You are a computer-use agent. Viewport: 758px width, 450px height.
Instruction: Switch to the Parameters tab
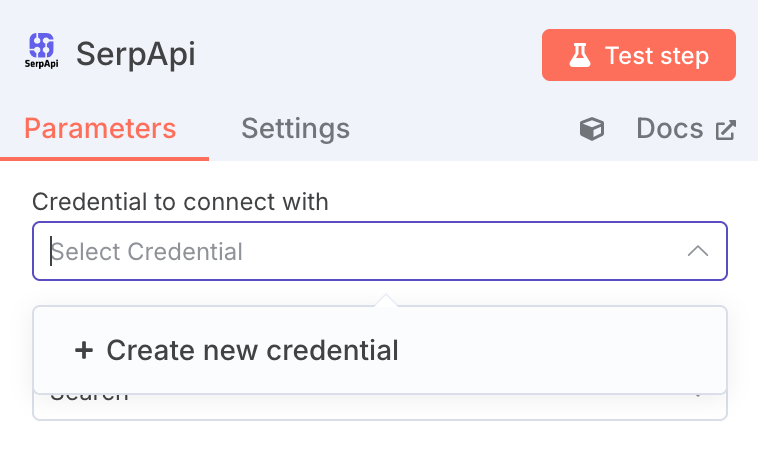pos(100,129)
